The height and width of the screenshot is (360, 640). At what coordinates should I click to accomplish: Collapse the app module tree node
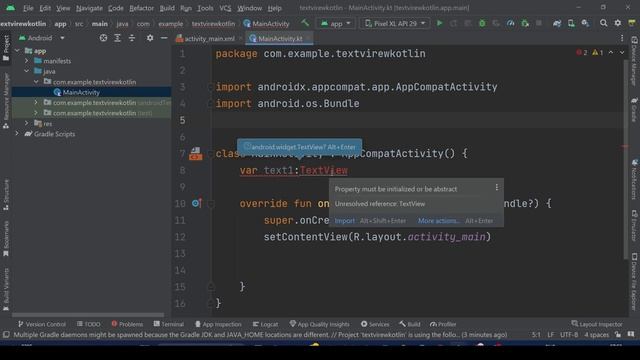(x=17, y=51)
